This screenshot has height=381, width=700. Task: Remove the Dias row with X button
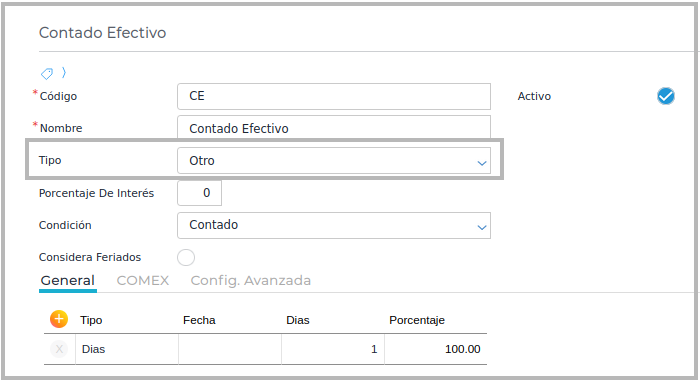(x=59, y=349)
